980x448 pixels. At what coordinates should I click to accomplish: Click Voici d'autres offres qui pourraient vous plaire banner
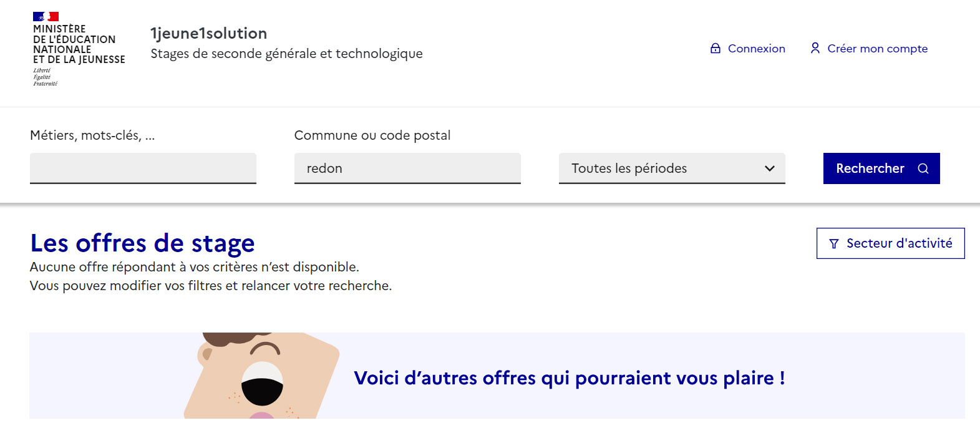pyautogui.click(x=570, y=378)
